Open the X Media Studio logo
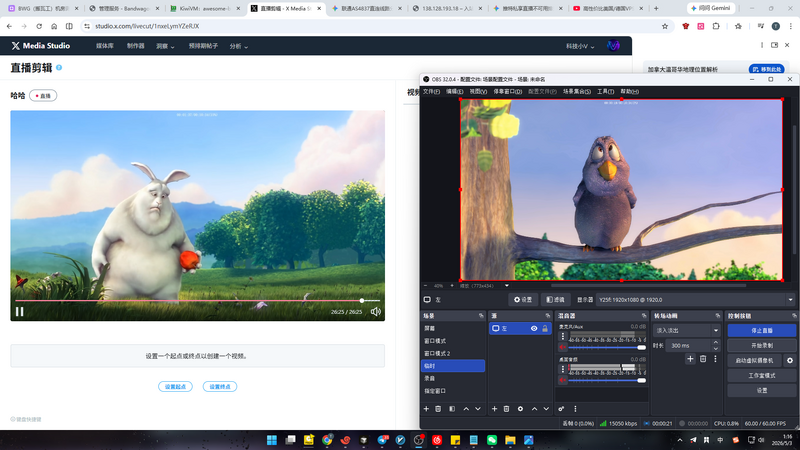Image resolution: width=800 pixels, height=450 pixels. [x=40, y=46]
